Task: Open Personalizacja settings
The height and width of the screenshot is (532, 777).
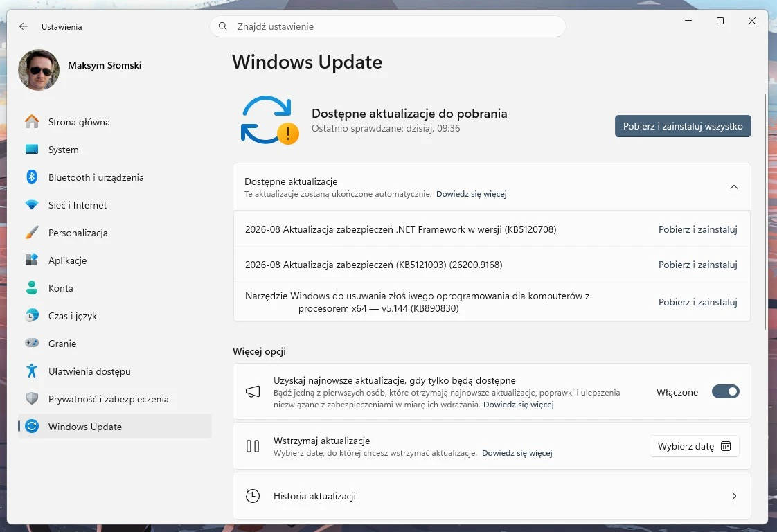Action: (x=115, y=233)
